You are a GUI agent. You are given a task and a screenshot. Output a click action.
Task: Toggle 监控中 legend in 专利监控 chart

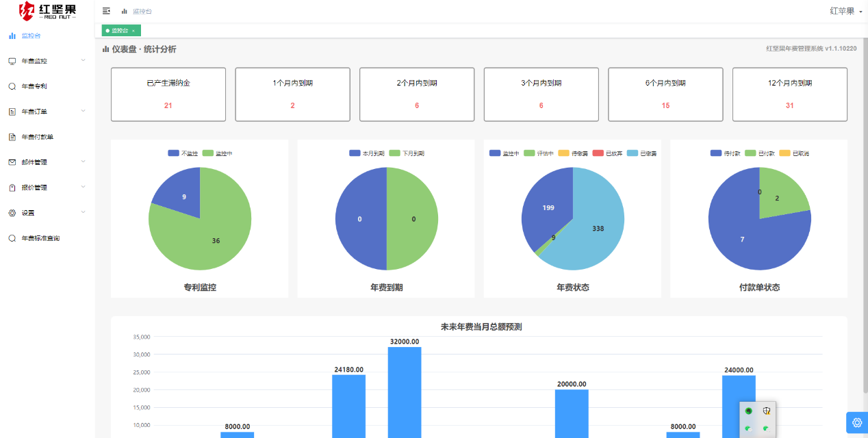coord(217,153)
